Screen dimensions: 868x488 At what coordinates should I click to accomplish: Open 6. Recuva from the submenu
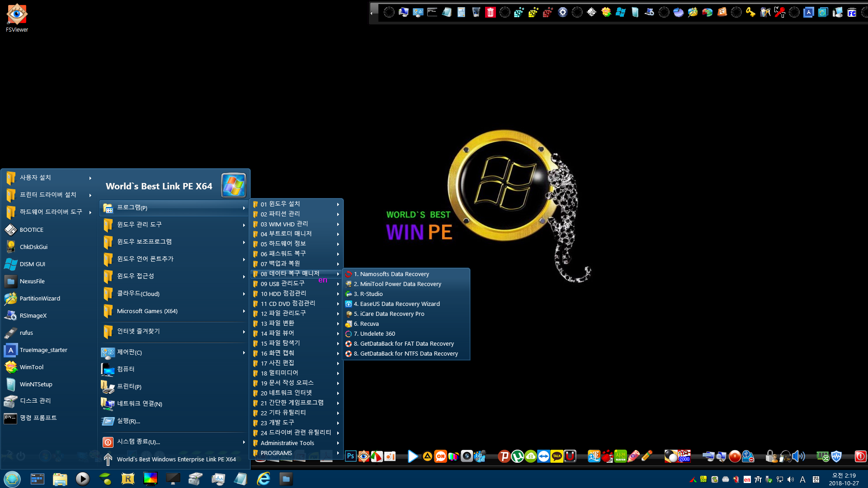tap(406, 324)
